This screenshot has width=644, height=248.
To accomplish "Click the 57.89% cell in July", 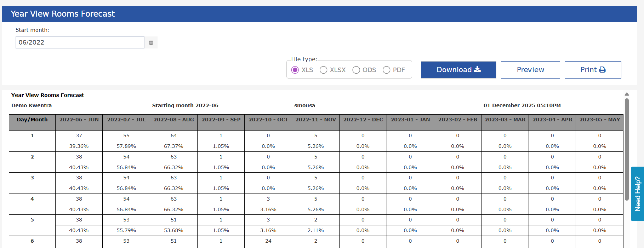I will [x=126, y=146].
